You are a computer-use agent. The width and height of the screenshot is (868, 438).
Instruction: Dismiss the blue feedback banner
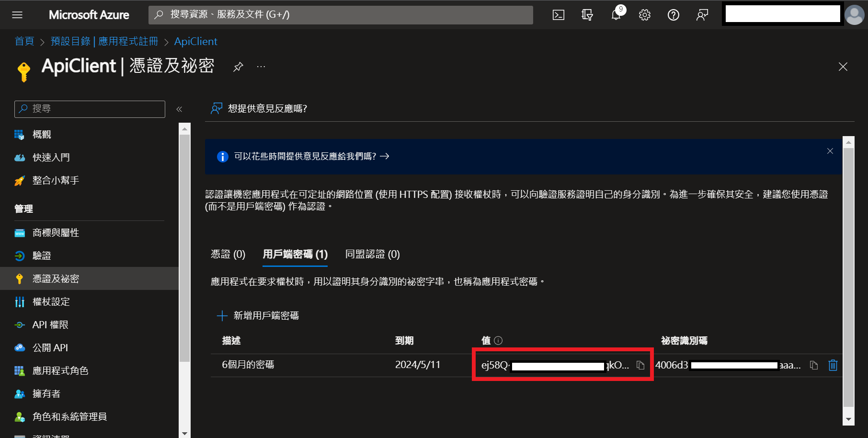pos(830,151)
